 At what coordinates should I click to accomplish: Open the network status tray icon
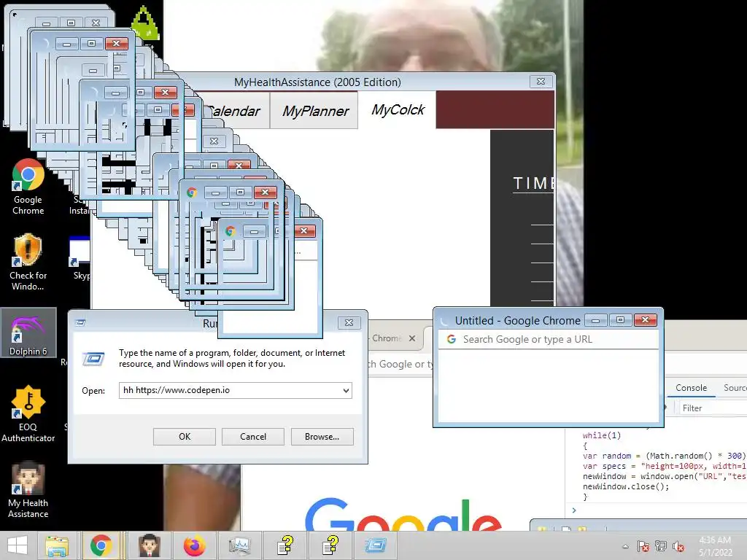(661, 546)
